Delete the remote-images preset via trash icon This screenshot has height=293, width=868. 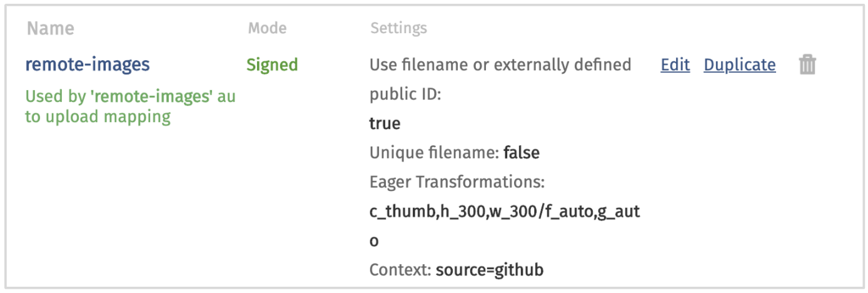tap(807, 64)
